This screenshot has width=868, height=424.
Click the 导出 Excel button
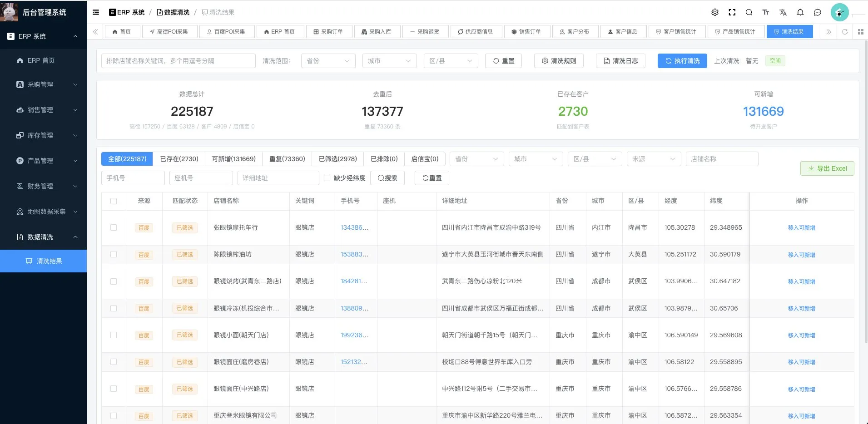827,168
